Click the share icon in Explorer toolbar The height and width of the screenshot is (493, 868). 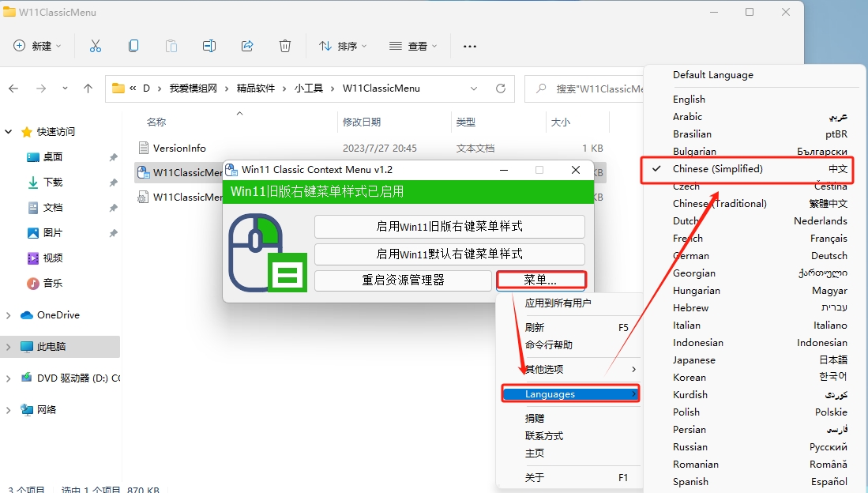click(247, 46)
